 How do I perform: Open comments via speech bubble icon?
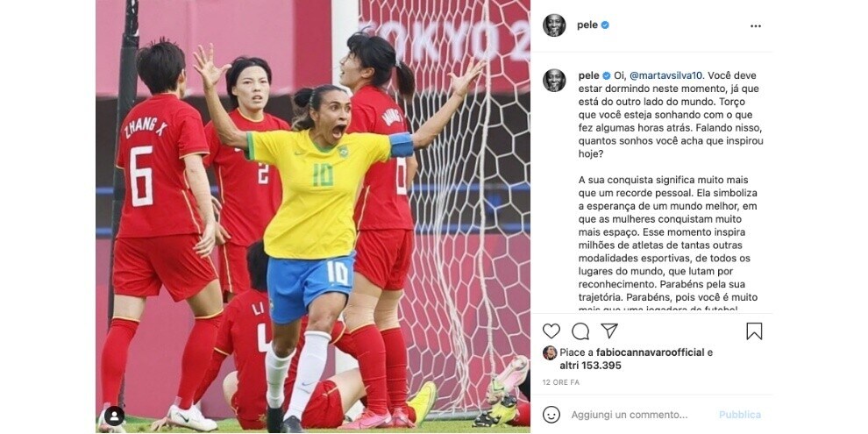coord(580,331)
